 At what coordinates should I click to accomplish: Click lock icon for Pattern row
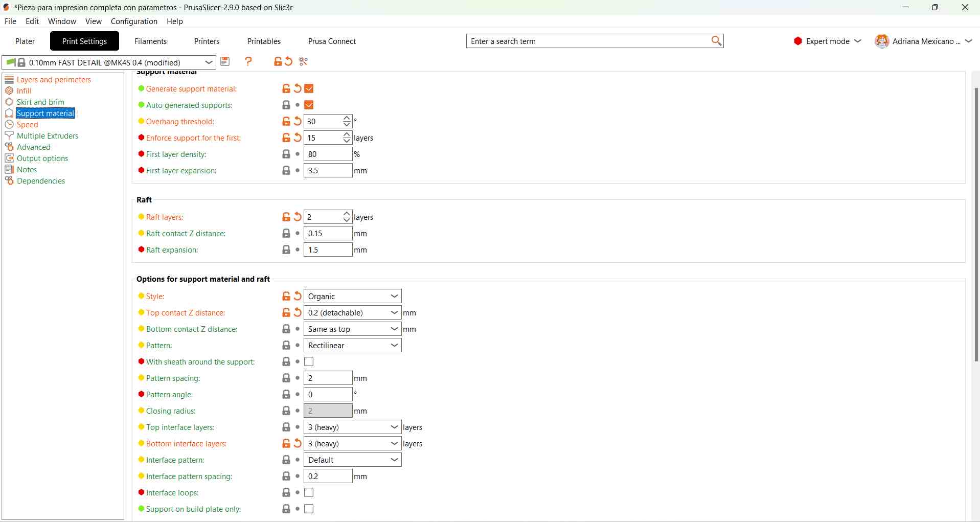(x=286, y=346)
